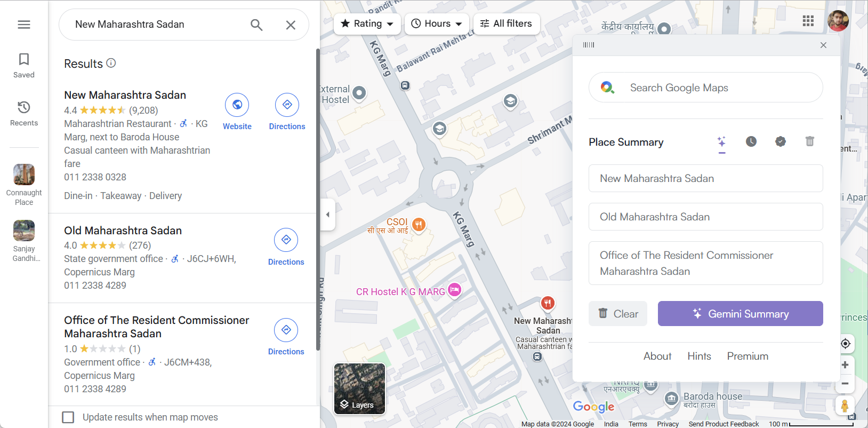
Task: Open the About tab in extension
Action: (x=657, y=356)
